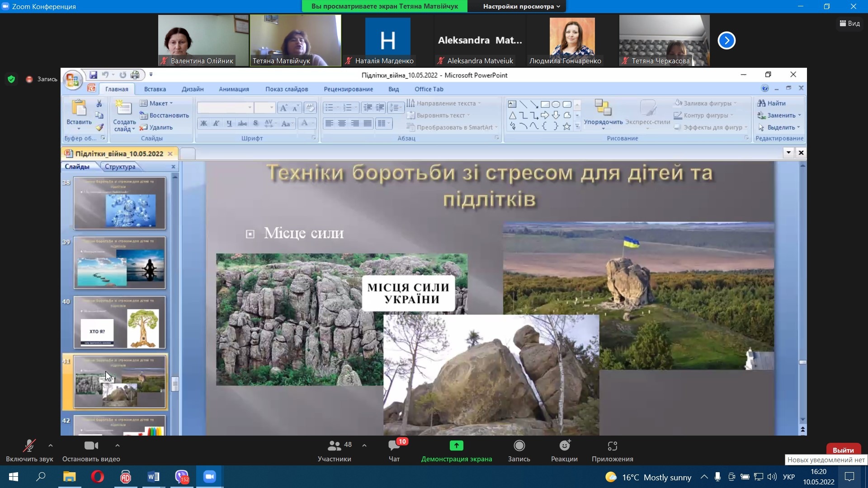Expand video options arrow beside camera
Screen dimensions: 868x488
pos(118,446)
